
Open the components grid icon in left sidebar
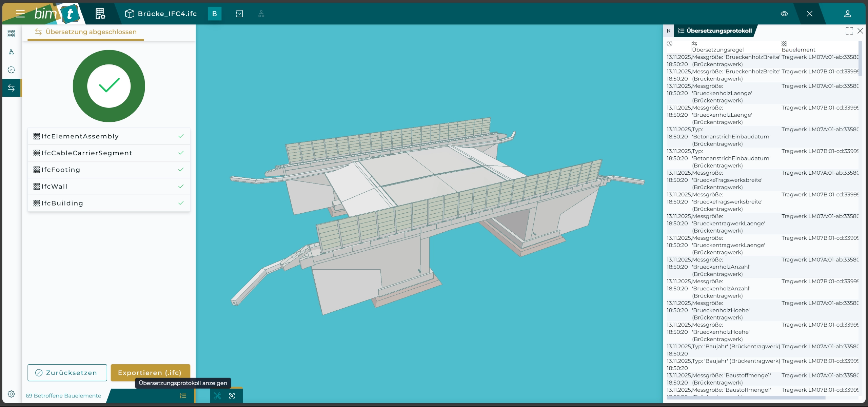pos(11,34)
